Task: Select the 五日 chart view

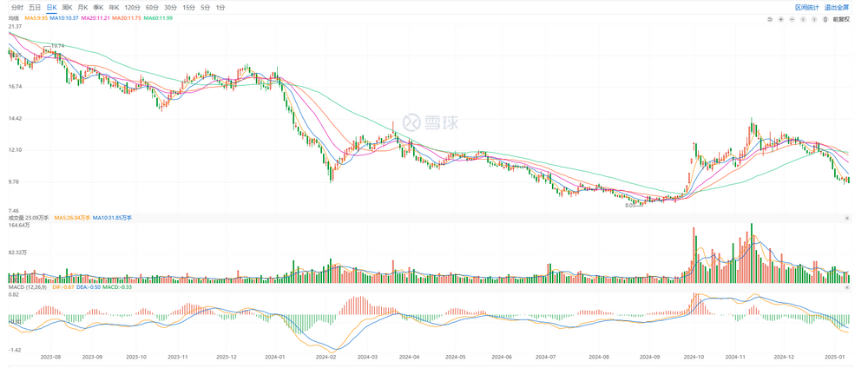Action: click(x=35, y=7)
